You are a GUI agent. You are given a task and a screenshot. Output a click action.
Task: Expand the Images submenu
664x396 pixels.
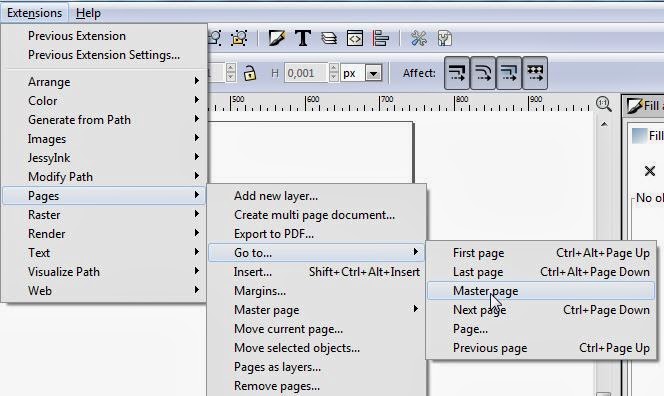[x=104, y=139]
